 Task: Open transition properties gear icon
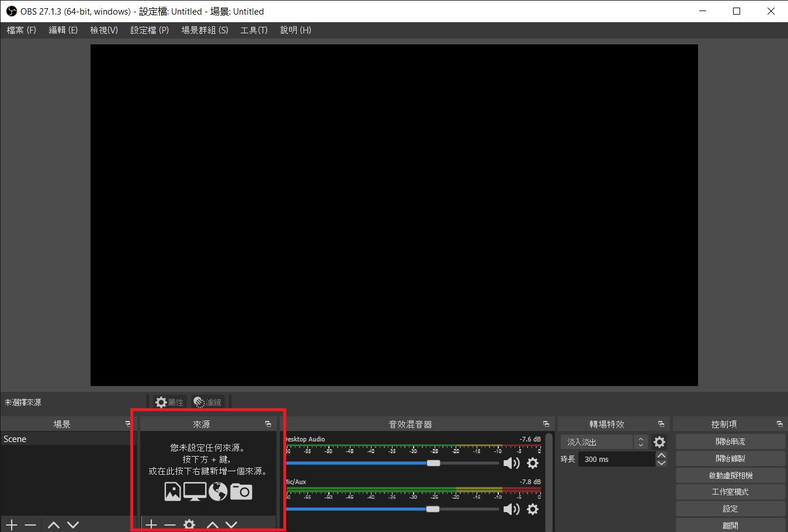pos(659,442)
